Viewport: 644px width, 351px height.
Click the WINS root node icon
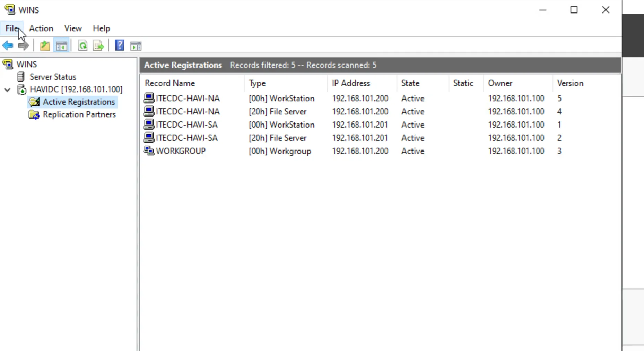pos(8,64)
